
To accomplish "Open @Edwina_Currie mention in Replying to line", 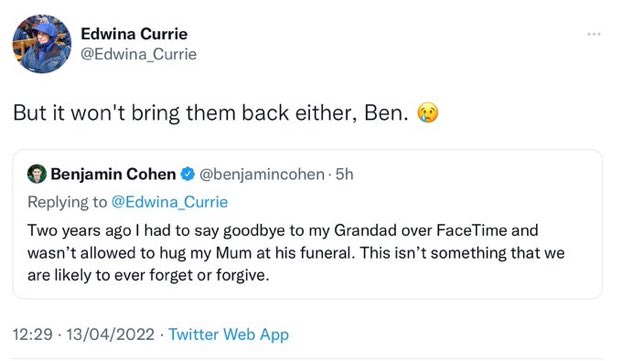I will [x=170, y=202].
